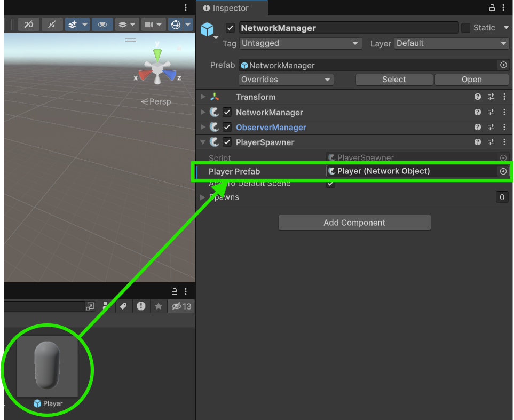Open Transform presets icon
The width and height of the screenshot is (514, 420).
tap(491, 97)
